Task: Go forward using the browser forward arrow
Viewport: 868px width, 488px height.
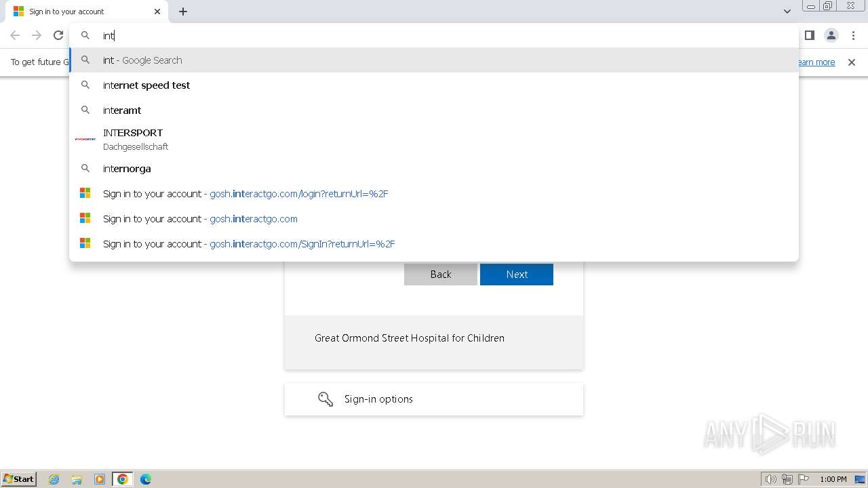Action: [x=37, y=35]
